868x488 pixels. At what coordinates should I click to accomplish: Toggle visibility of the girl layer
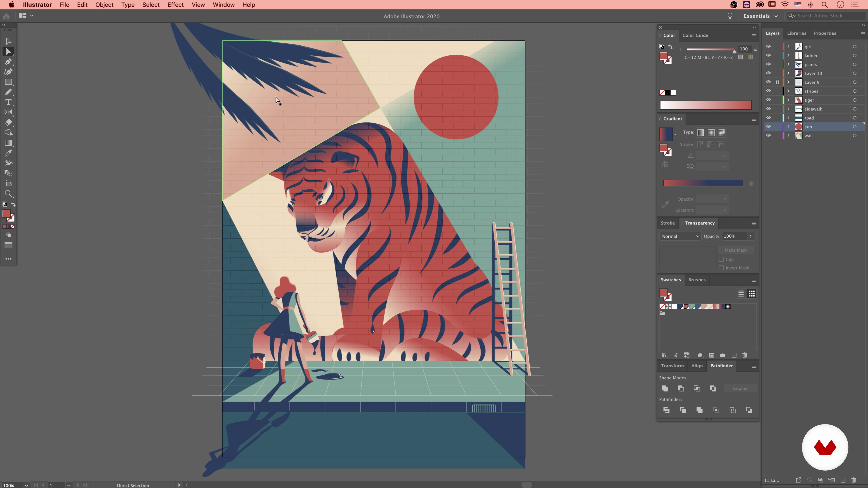click(x=768, y=47)
